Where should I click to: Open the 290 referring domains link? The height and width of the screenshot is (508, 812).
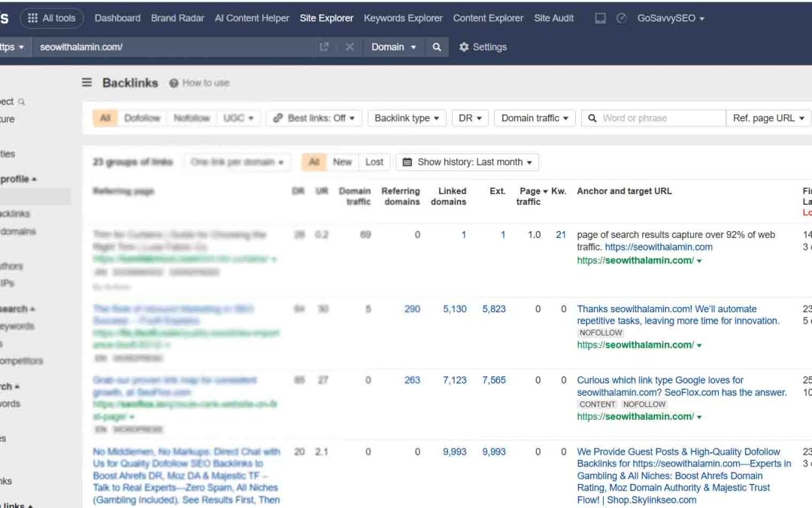[412, 309]
